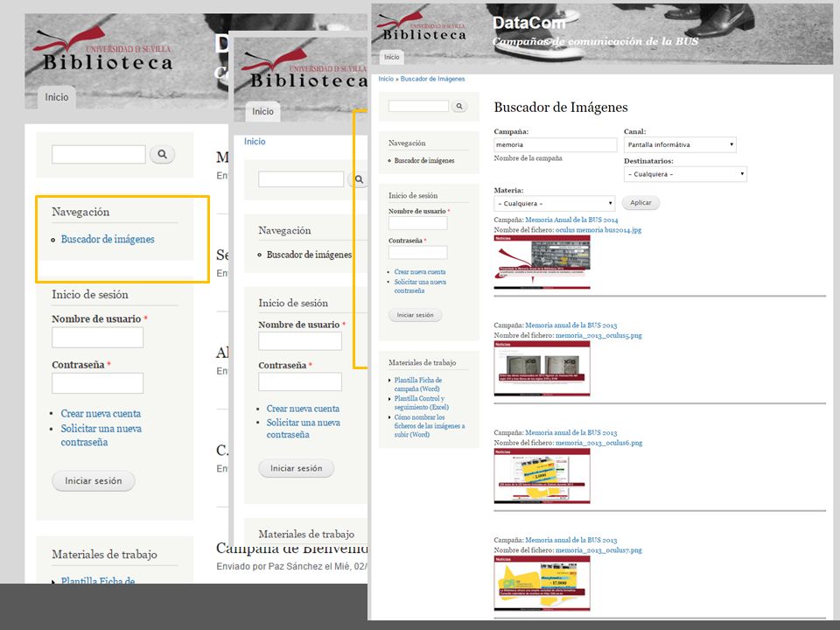
Task: Click Nombre de usuario field in right window
Action: (x=418, y=223)
